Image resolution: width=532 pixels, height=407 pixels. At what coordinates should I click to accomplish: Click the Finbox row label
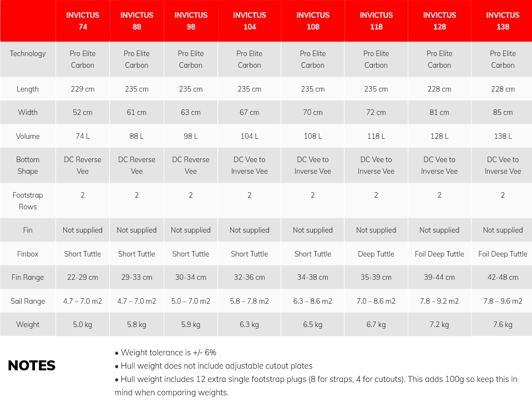(28, 254)
